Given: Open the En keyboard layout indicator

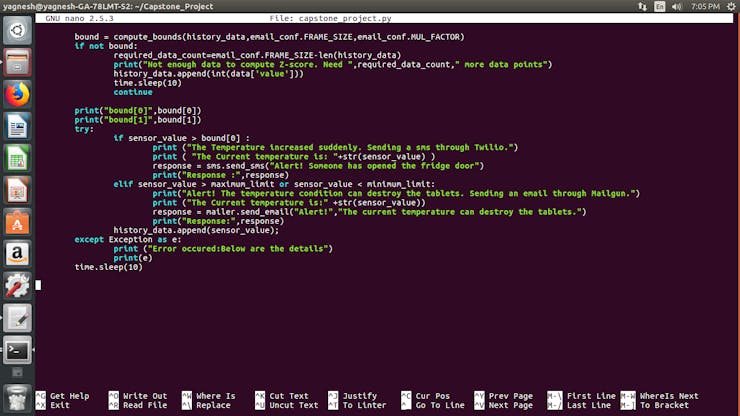Looking at the screenshot, I should pos(660,6).
